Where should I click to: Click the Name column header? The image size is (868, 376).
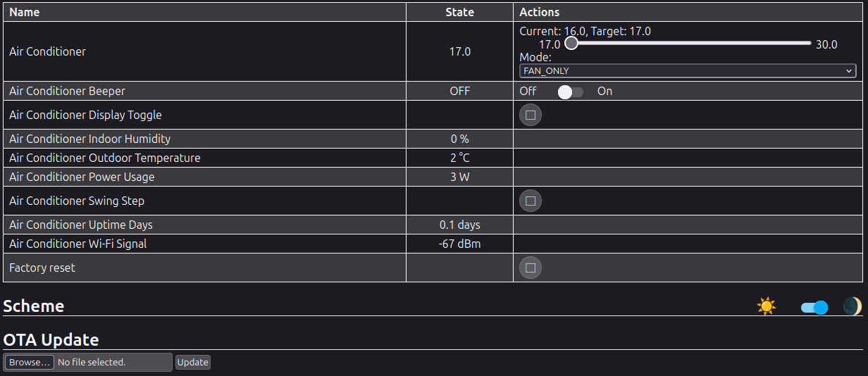(25, 12)
